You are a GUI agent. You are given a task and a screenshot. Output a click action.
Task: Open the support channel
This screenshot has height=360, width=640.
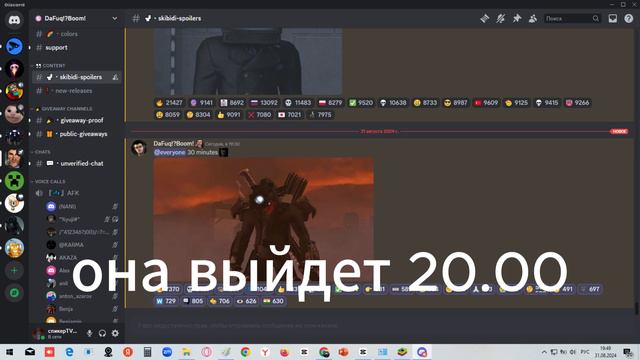point(76,48)
